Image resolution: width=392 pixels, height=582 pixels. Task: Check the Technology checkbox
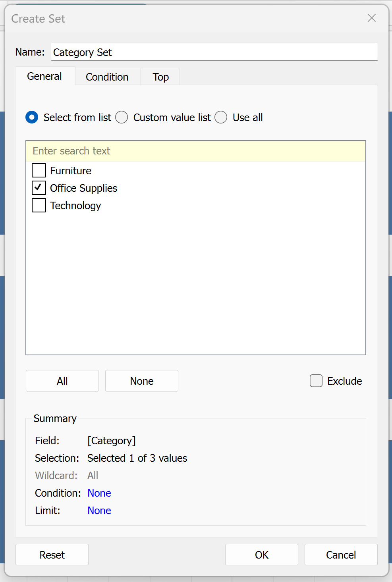(39, 206)
